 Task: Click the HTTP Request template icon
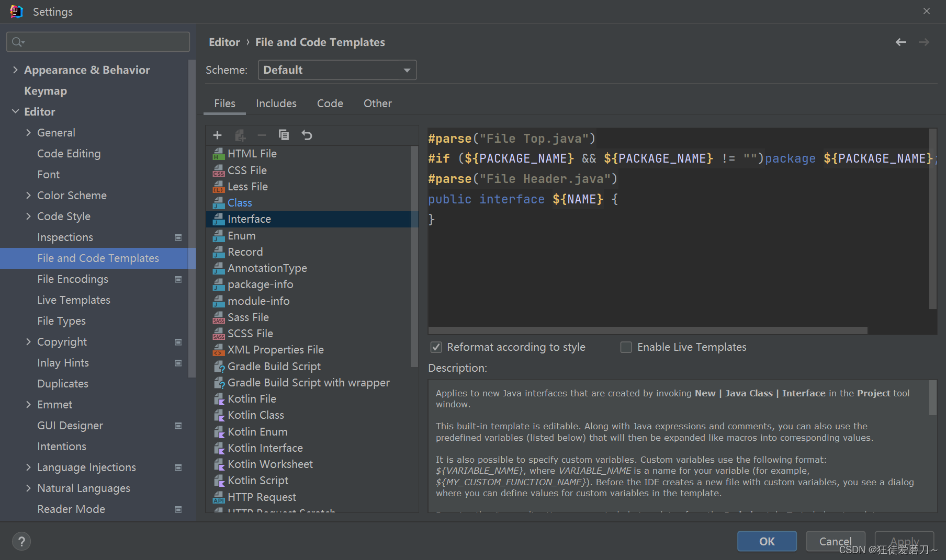click(219, 497)
